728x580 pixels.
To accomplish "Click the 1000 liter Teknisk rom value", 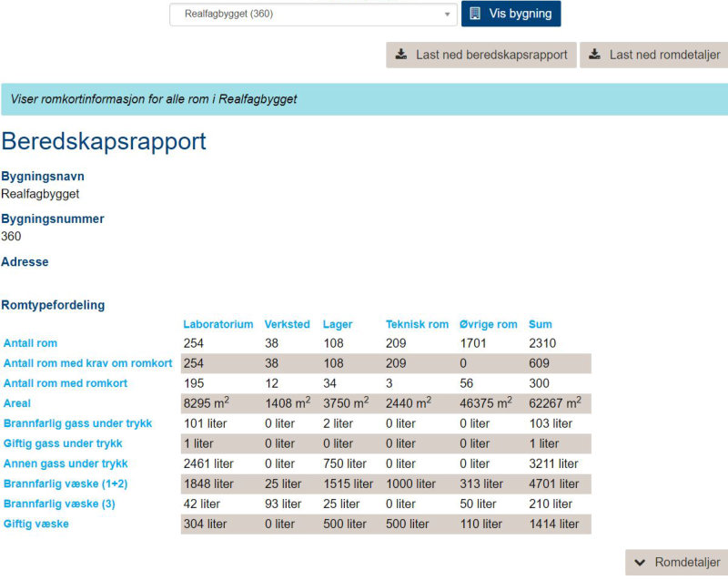I will 411,483.
